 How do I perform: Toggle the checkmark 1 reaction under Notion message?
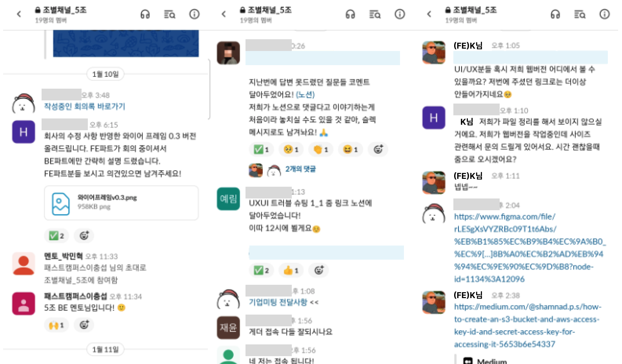point(261,149)
